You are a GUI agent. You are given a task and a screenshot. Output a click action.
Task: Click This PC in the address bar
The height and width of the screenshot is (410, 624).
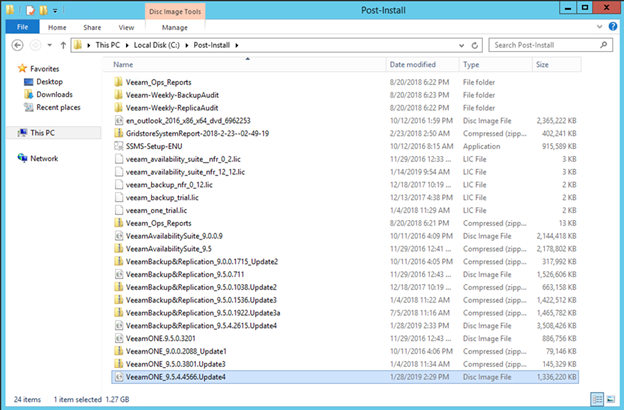tap(107, 45)
